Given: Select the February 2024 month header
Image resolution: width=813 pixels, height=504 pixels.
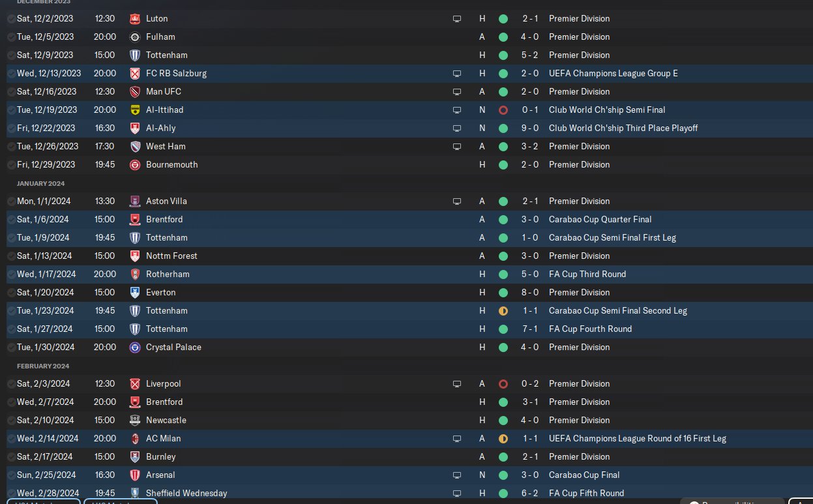Looking at the screenshot, I should [43, 366].
